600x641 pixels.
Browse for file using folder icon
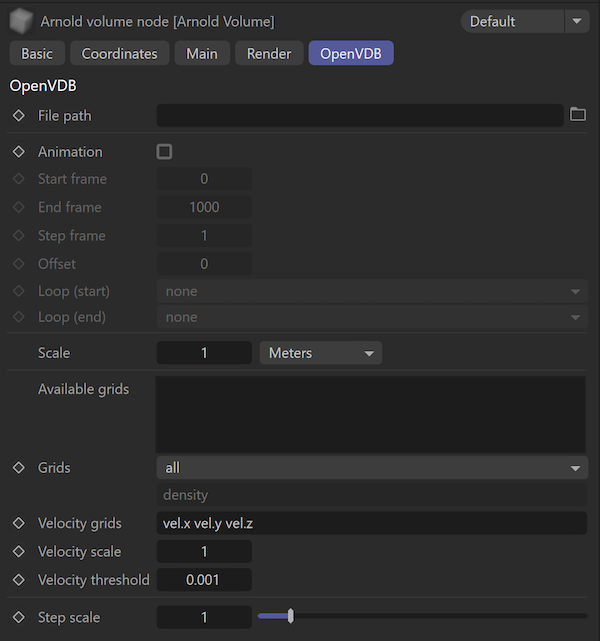pyautogui.click(x=578, y=115)
